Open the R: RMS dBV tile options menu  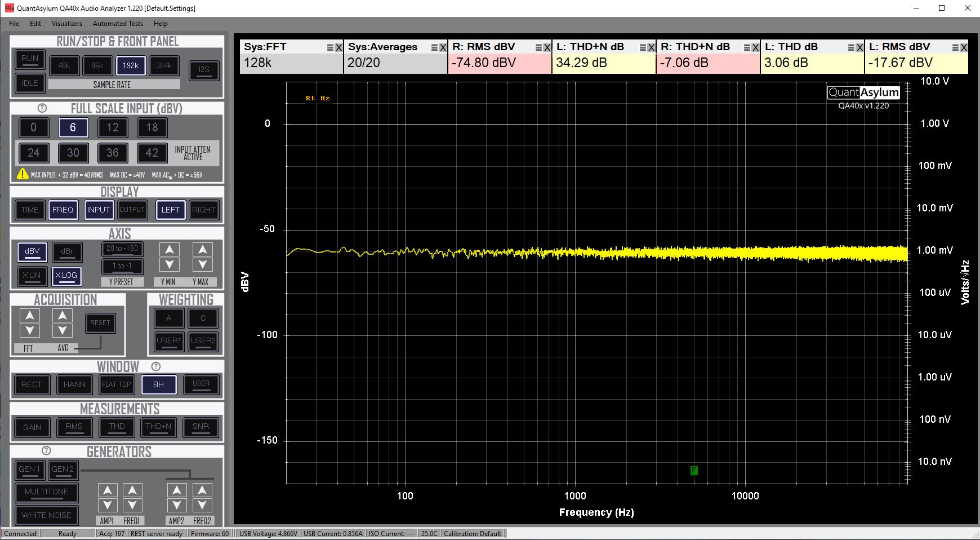tap(538, 48)
